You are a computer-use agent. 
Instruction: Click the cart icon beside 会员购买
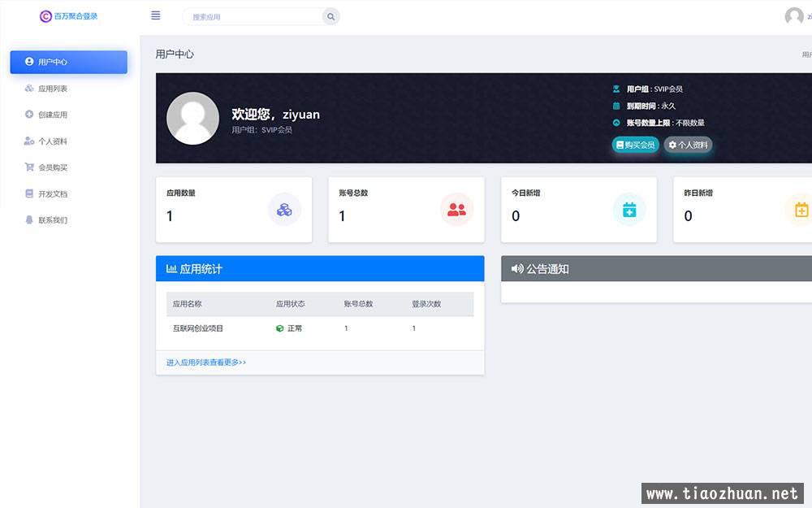click(29, 167)
